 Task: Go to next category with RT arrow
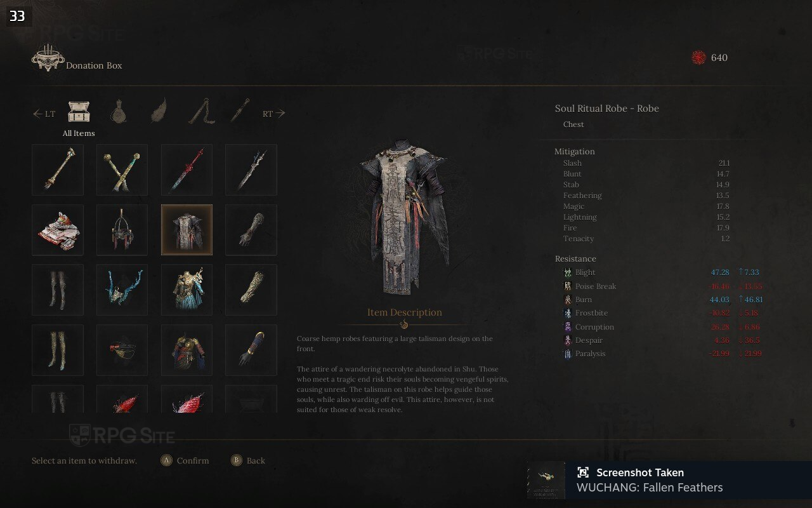tap(274, 114)
